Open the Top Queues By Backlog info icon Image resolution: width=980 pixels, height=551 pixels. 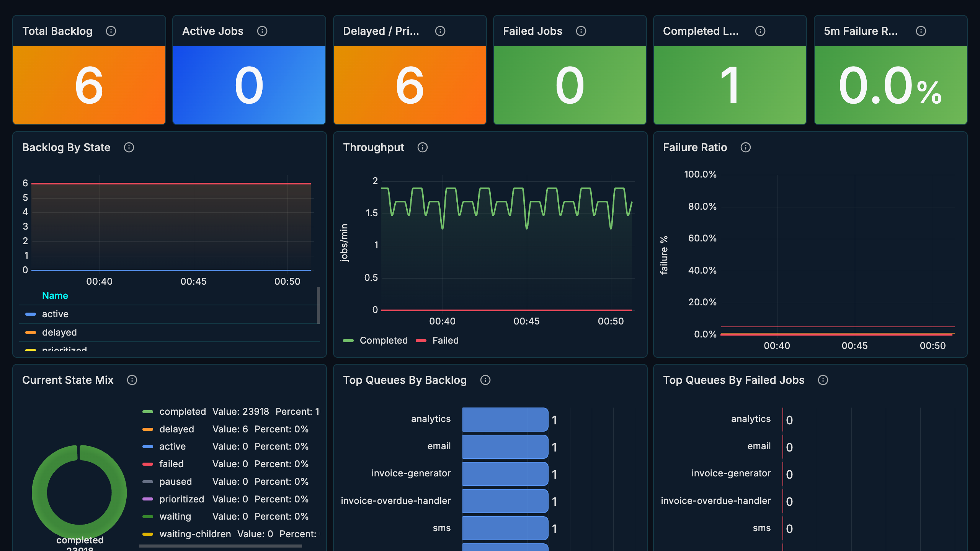[x=485, y=380]
